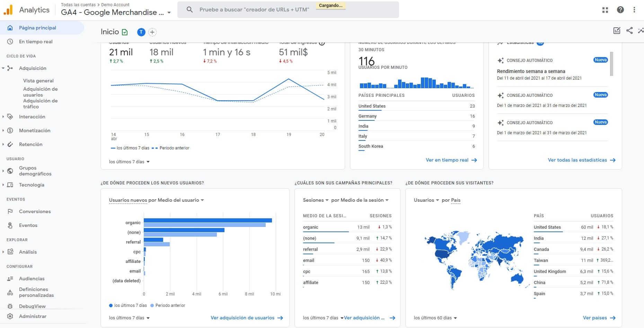This screenshot has height=328, width=644.
Task: Select the En tiempo real clock icon
Action: coord(10,42)
